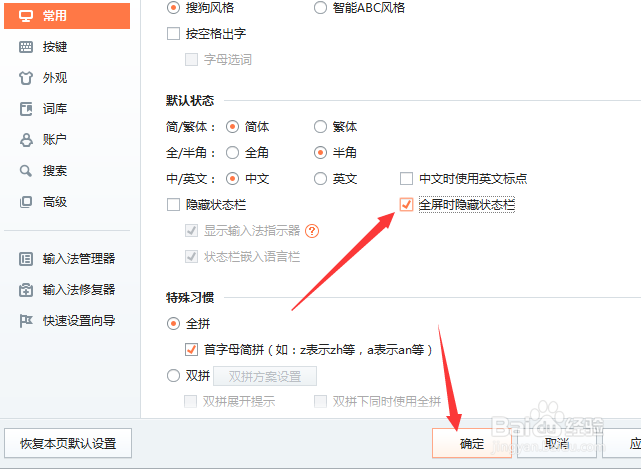Screen dimensions: 641x469
Task: Select the 全角 radio option
Action: coord(232,153)
